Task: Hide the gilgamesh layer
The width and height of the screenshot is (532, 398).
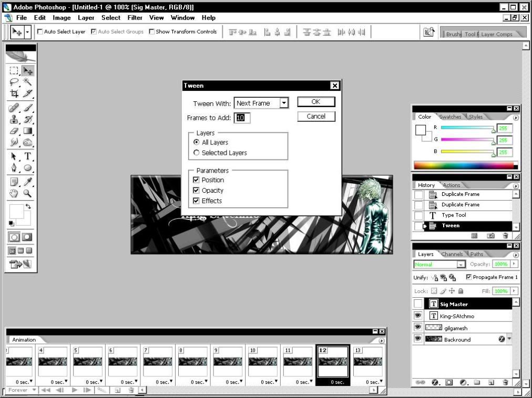Action: (418, 328)
